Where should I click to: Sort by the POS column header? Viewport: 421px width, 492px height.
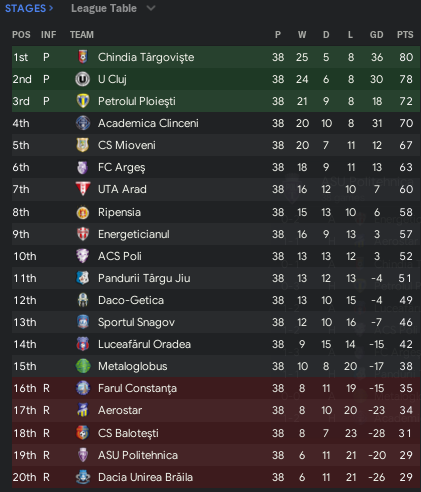point(21,35)
